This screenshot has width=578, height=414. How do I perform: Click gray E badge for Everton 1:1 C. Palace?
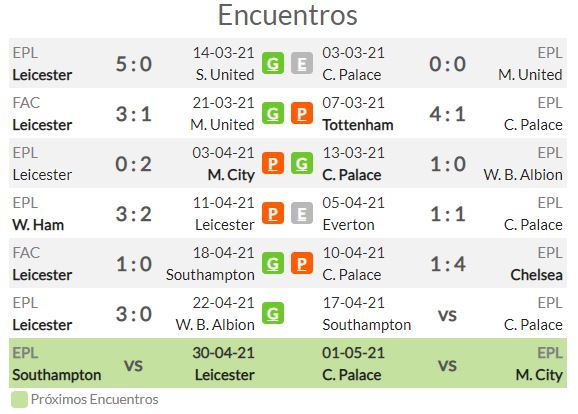[302, 213]
